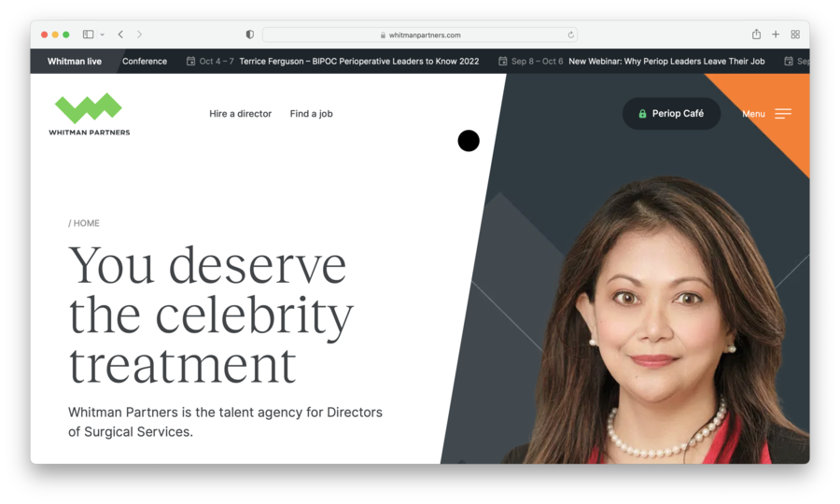Image resolution: width=840 pixels, height=504 pixels.
Task: Open the Find a job page
Action: point(311,114)
